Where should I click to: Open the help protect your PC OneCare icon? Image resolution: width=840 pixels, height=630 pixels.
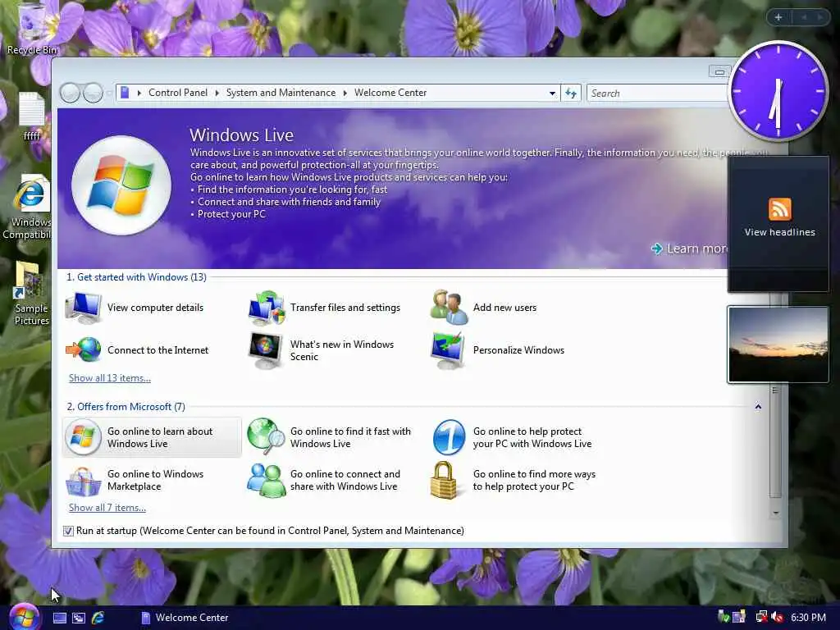[449, 437]
